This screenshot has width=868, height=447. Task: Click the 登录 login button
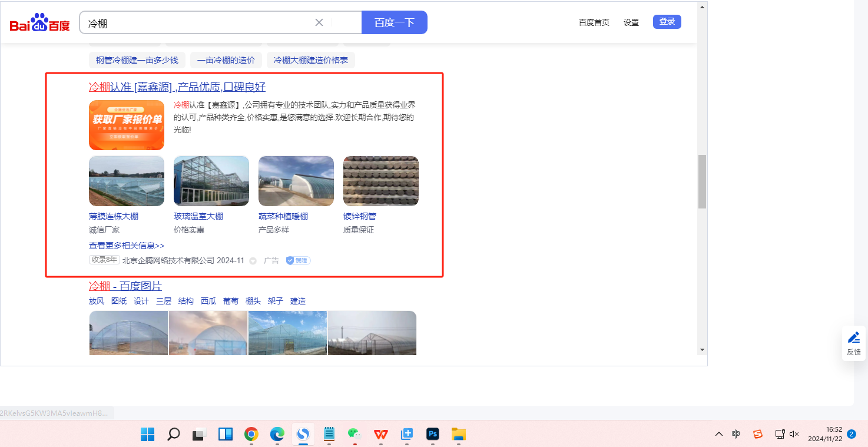click(x=667, y=22)
